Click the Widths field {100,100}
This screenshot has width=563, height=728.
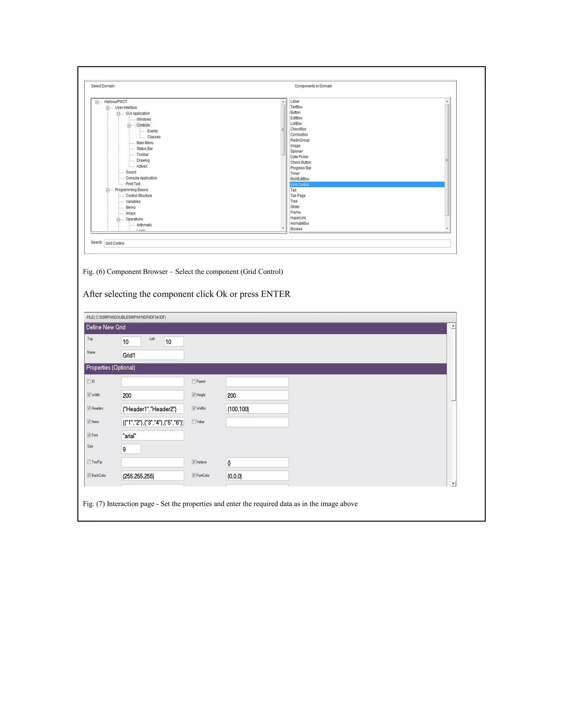[257, 409]
